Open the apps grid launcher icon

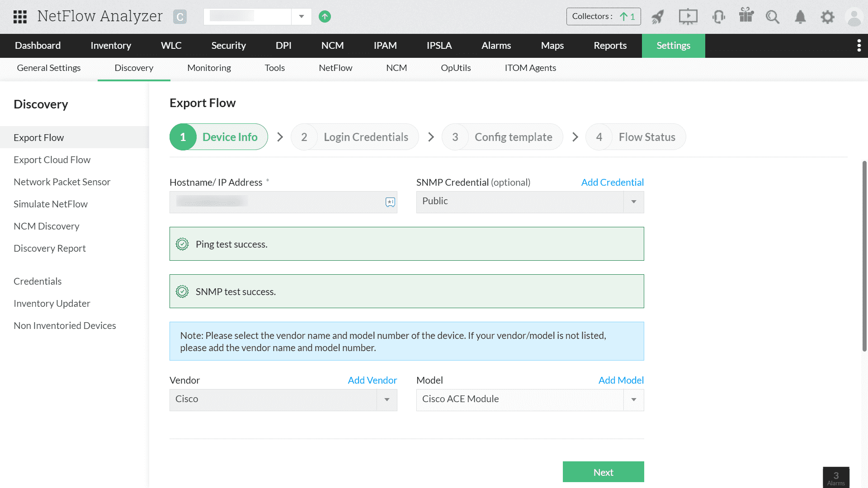point(20,17)
